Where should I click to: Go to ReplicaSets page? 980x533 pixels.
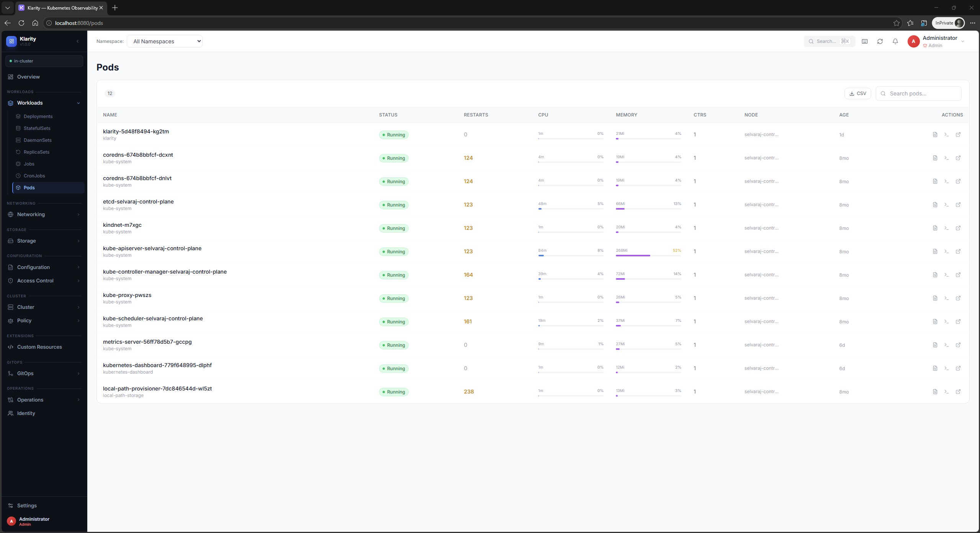coord(48,152)
